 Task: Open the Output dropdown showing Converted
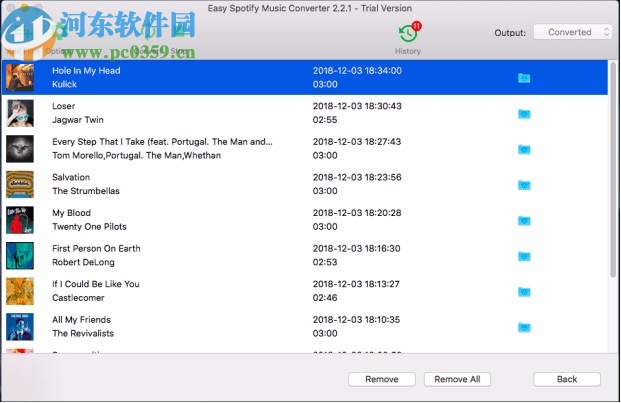(x=573, y=32)
